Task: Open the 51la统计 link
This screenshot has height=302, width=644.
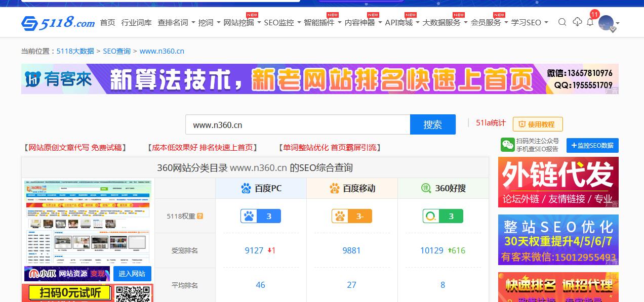Action: coord(491,123)
